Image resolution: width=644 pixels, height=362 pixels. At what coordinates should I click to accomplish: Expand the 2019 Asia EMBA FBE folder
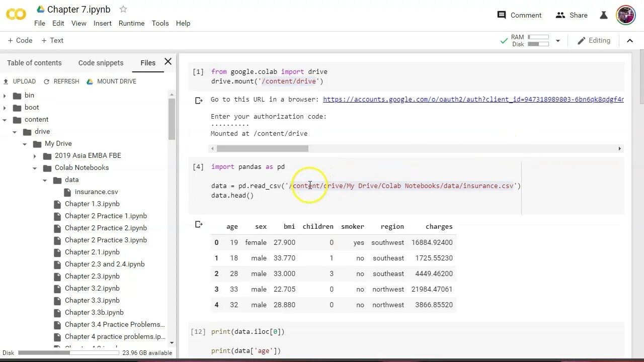point(35,156)
